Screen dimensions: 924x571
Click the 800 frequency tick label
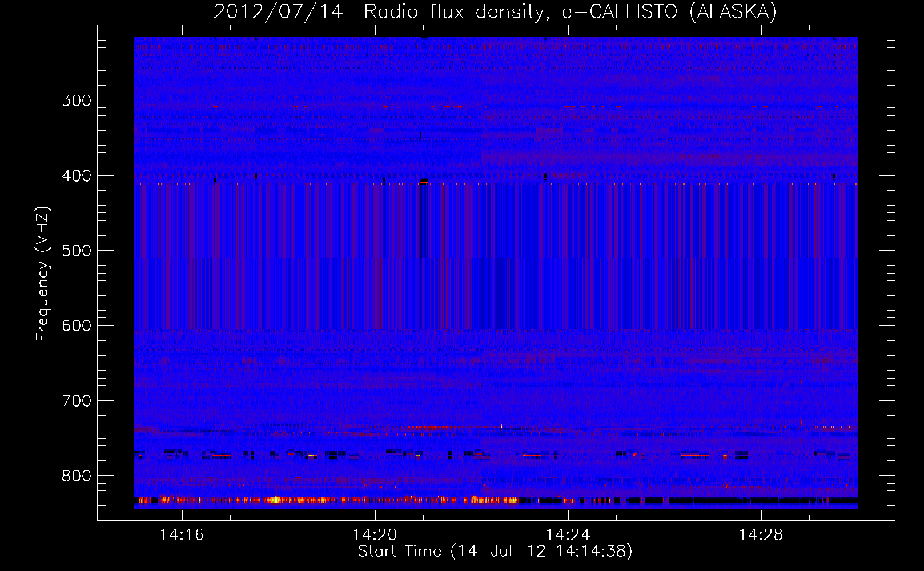click(77, 476)
